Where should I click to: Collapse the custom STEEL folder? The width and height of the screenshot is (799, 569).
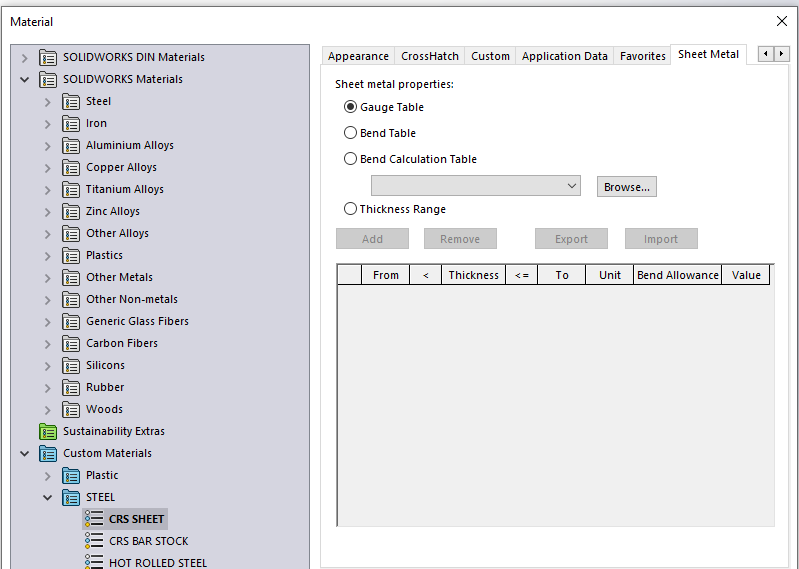tap(47, 497)
